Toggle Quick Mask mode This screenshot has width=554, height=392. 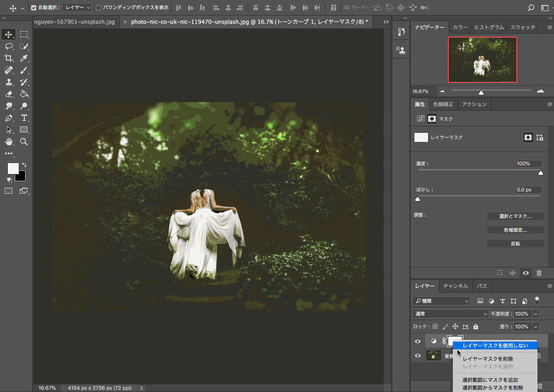(x=8, y=191)
